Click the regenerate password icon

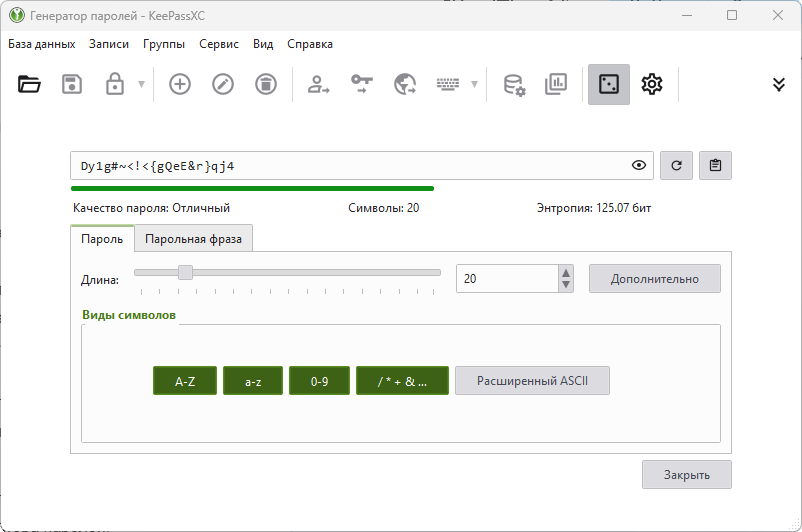676,166
